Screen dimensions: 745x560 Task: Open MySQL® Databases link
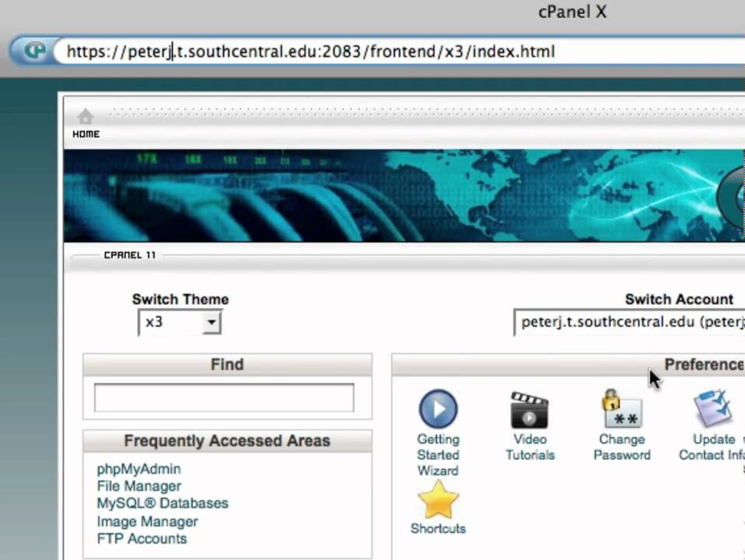point(163,503)
